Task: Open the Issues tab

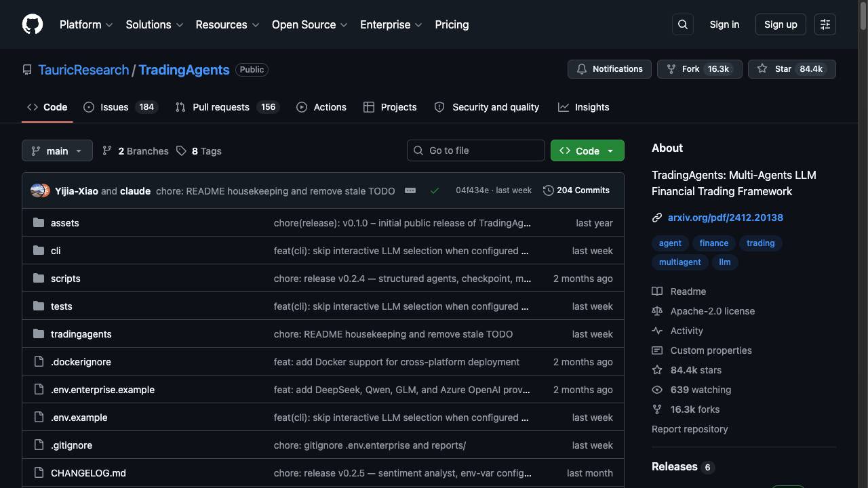Action: coord(121,107)
